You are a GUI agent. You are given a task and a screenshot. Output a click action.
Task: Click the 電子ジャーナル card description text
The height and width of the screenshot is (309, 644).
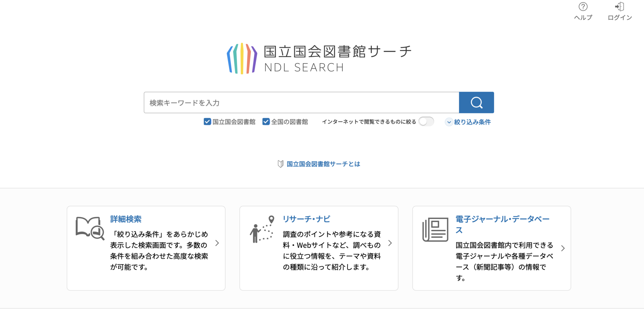click(x=504, y=262)
